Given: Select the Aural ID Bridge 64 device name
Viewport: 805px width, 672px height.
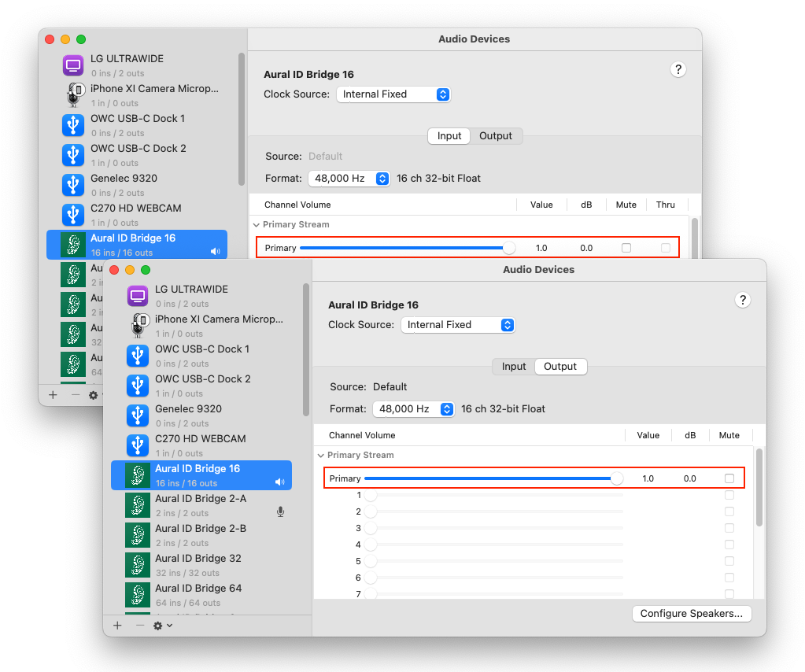Looking at the screenshot, I should [198, 589].
